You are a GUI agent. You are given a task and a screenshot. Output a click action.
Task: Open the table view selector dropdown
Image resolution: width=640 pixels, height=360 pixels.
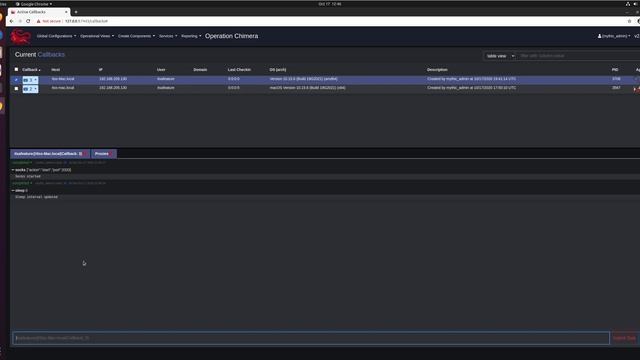(500, 56)
